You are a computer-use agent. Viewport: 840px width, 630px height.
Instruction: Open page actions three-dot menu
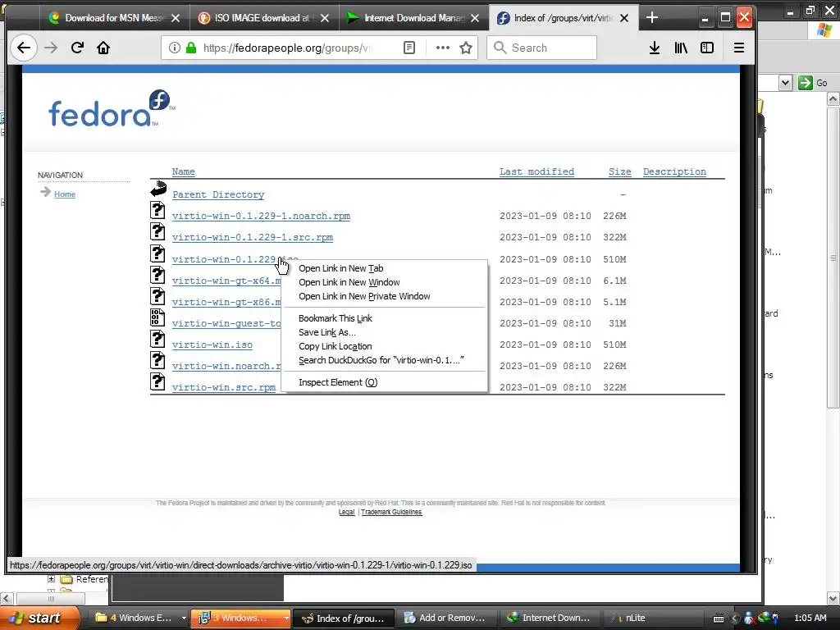tap(442, 48)
